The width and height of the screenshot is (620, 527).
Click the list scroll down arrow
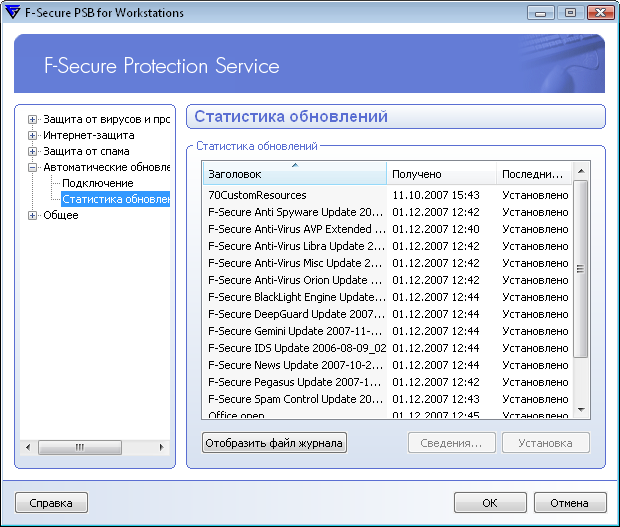pos(581,410)
